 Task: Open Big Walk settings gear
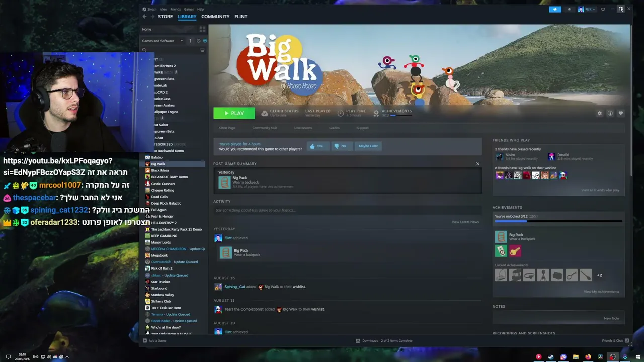click(599, 113)
